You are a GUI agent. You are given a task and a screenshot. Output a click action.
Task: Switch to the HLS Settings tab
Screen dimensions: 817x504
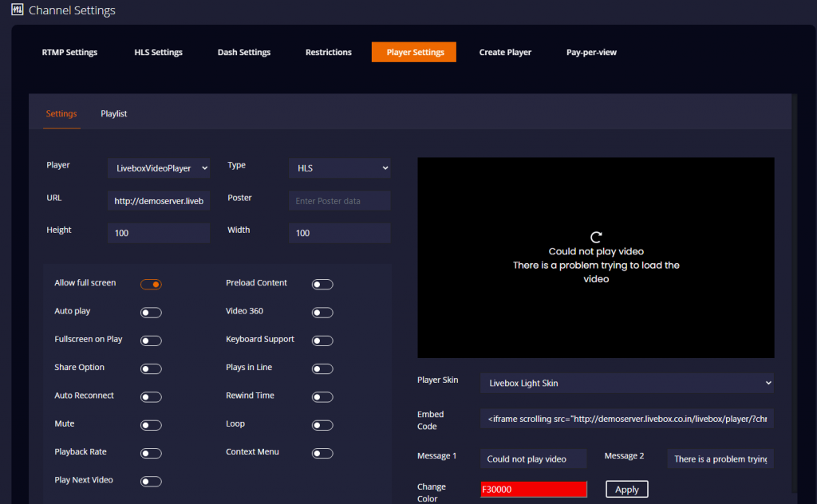click(158, 52)
